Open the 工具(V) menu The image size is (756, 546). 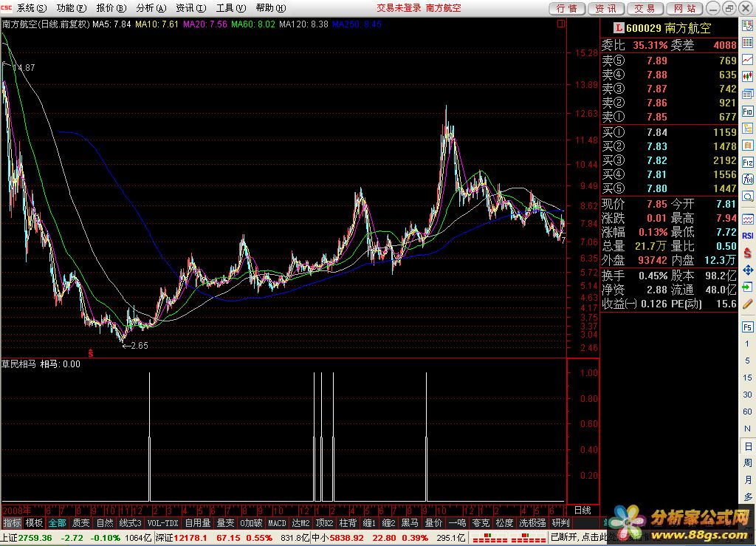click(x=231, y=8)
